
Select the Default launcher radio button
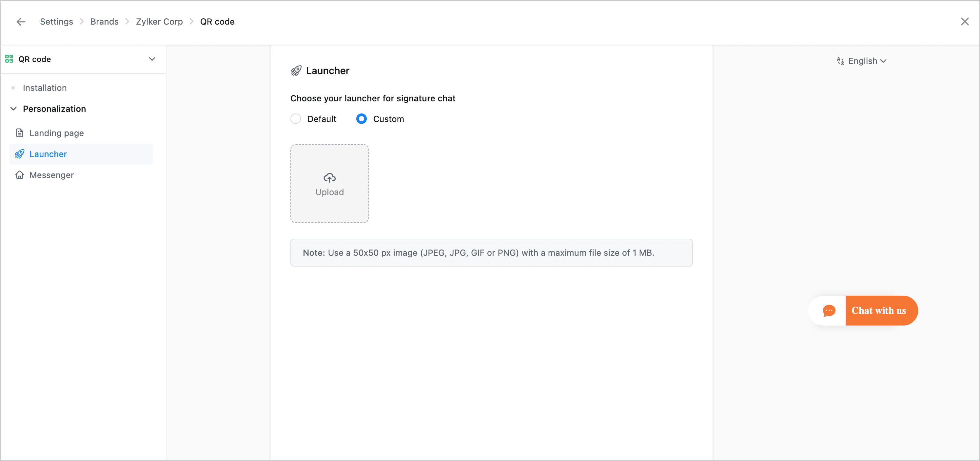[296, 119]
